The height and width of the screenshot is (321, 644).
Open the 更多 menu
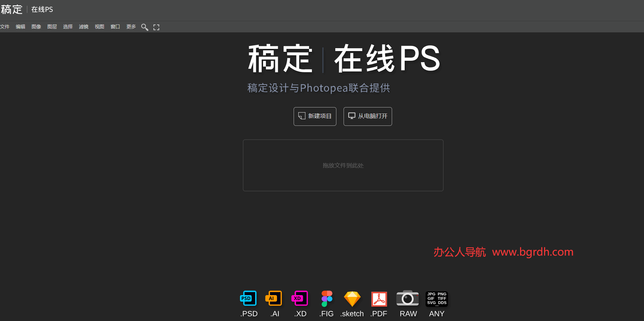pos(131,27)
